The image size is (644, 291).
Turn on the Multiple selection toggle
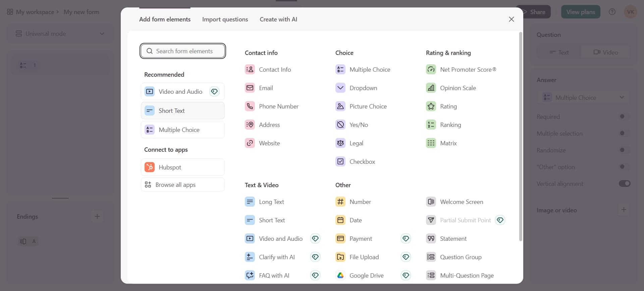point(624,133)
